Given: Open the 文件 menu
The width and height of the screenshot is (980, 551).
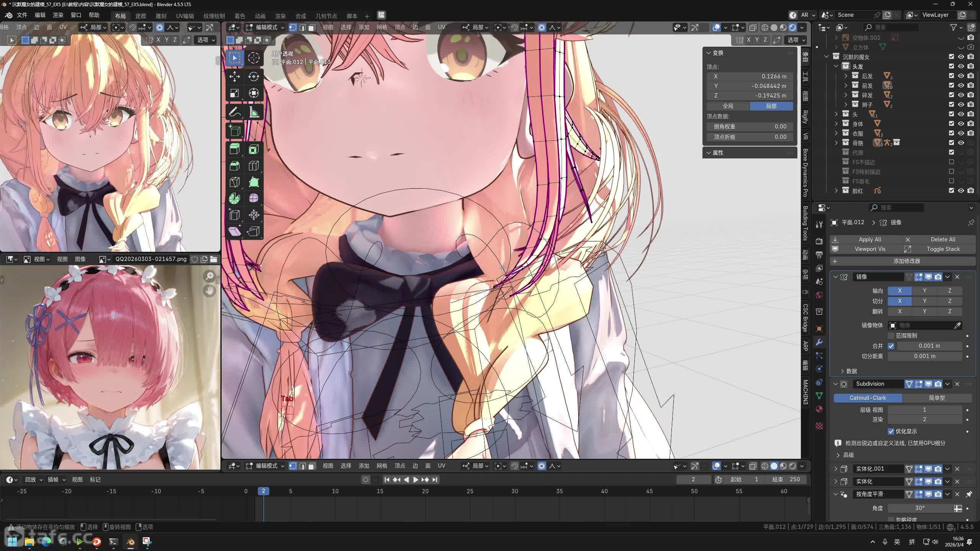Looking at the screenshot, I should pyautogui.click(x=22, y=15).
